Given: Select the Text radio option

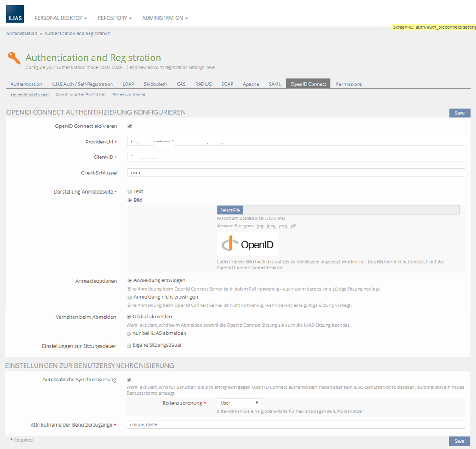Looking at the screenshot, I should (130, 192).
